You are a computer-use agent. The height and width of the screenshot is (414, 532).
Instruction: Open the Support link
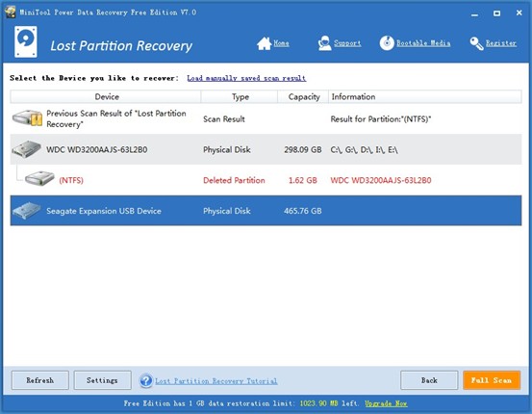coord(347,43)
